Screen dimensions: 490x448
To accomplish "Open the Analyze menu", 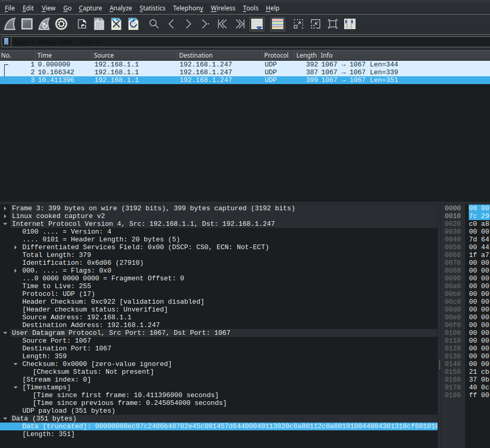I will [x=120, y=8].
